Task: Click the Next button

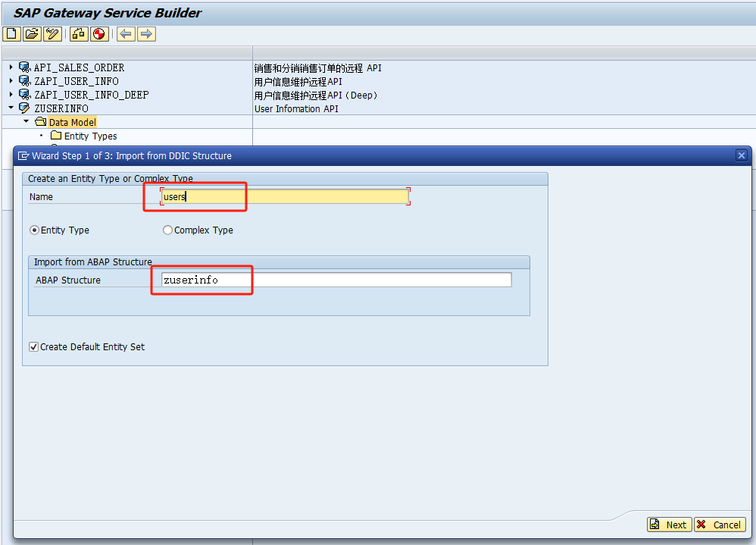Action: click(669, 524)
